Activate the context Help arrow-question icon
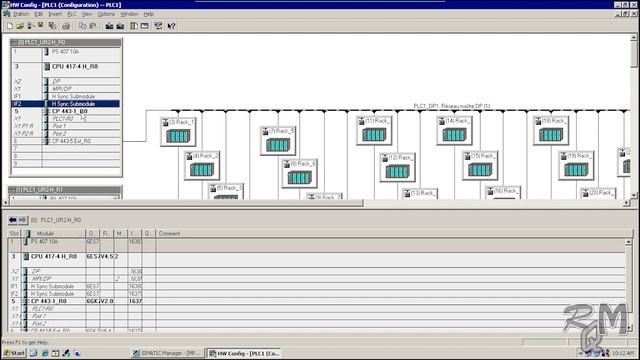Viewport: 640px width, 360px height. point(171,26)
